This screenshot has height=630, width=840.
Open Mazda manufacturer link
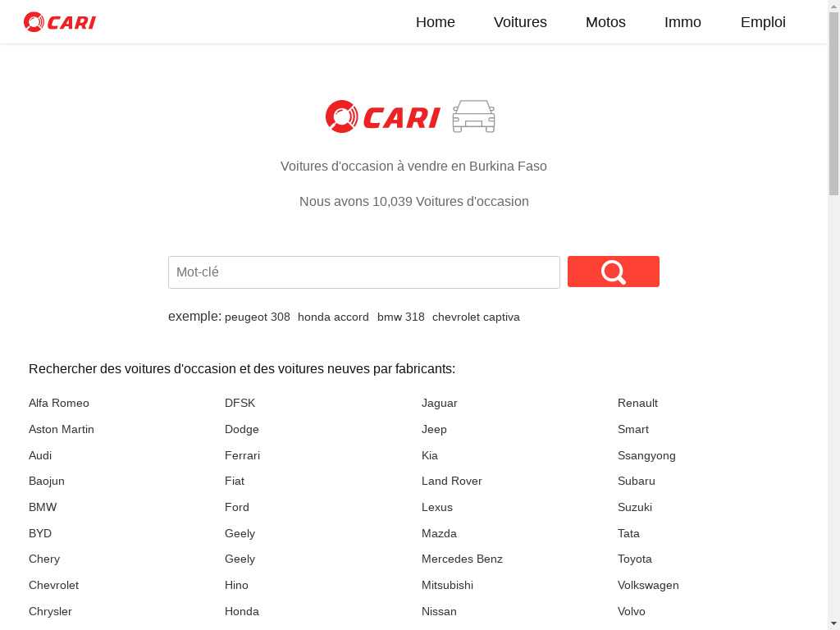point(439,533)
